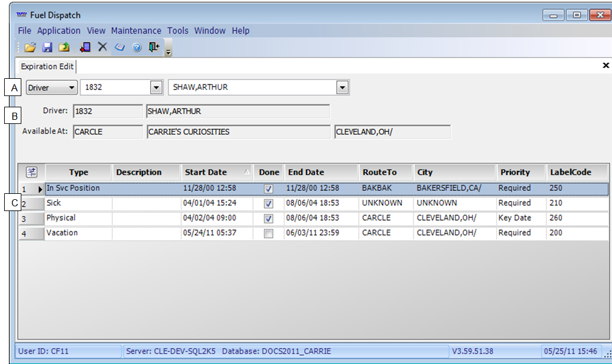Open the SHAW,ARTHUR name dropdown

(x=342, y=88)
